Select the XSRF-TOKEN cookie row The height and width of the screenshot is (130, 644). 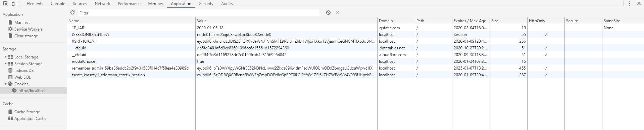pyautogui.click(x=355, y=41)
